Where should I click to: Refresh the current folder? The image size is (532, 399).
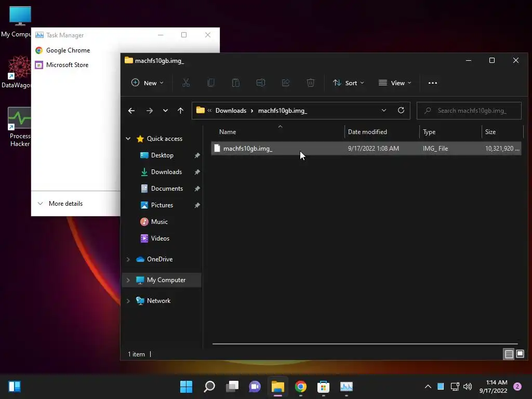click(x=401, y=110)
